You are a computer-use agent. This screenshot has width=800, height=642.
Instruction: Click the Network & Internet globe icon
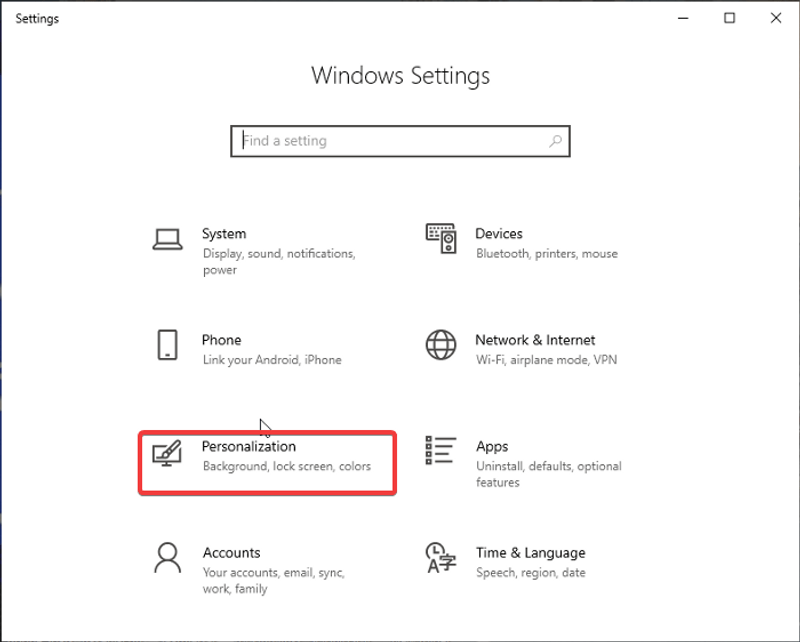pos(441,346)
